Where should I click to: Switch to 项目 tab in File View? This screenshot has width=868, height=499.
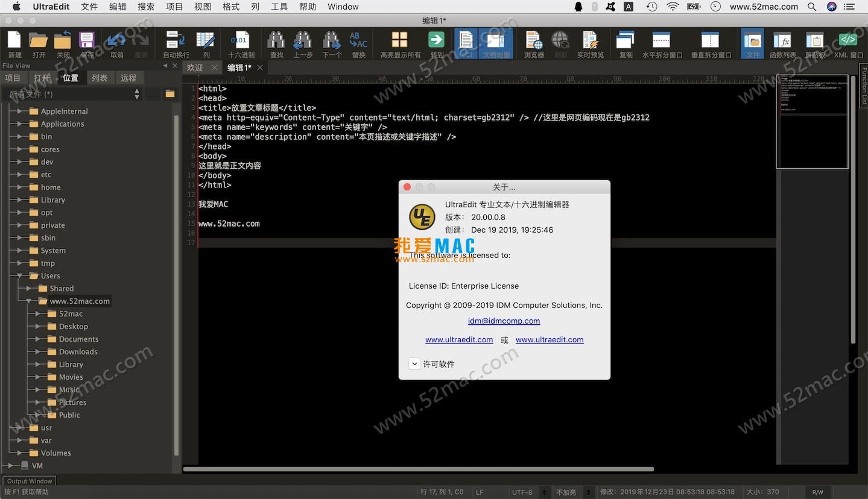pos(13,78)
